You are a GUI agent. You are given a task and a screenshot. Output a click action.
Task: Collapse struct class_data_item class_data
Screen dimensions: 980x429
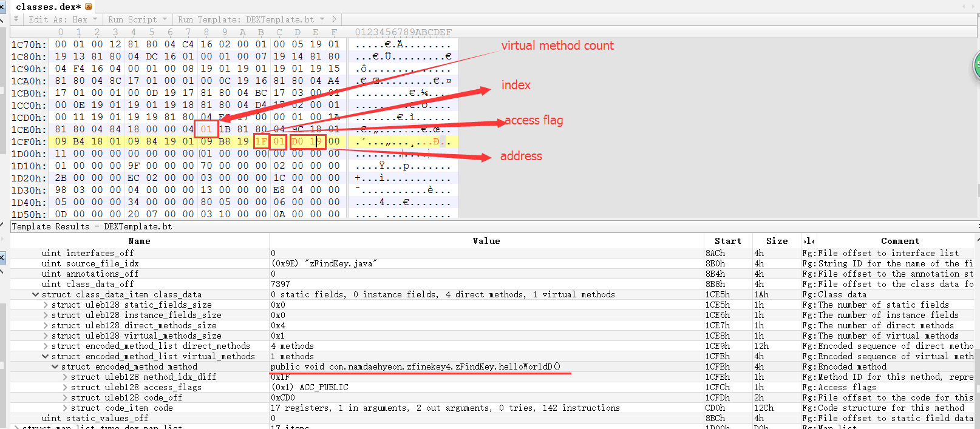pos(36,294)
